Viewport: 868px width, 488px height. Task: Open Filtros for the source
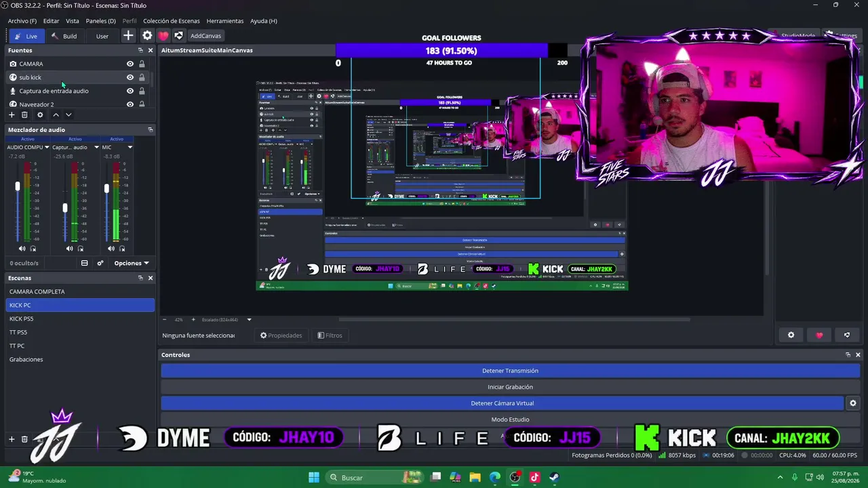tap(330, 335)
